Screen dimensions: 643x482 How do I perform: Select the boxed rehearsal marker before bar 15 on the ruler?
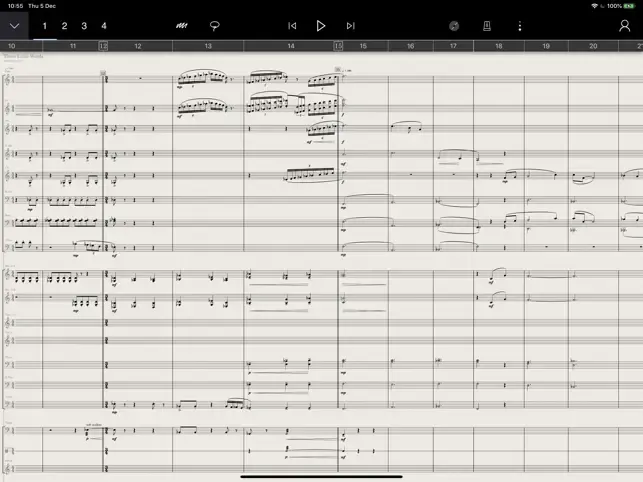(x=338, y=46)
